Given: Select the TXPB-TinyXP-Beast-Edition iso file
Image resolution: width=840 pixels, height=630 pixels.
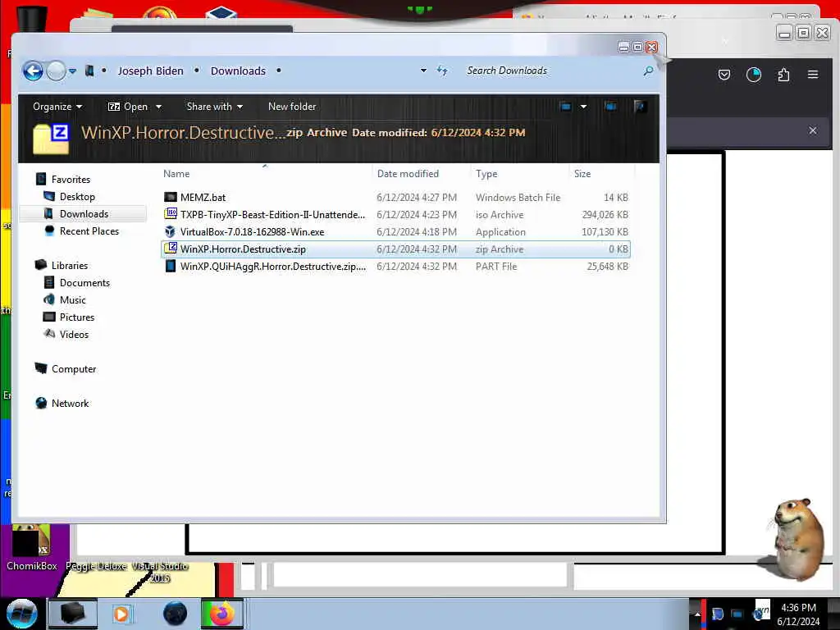Looking at the screenshot, I should [x=395, y=214].
